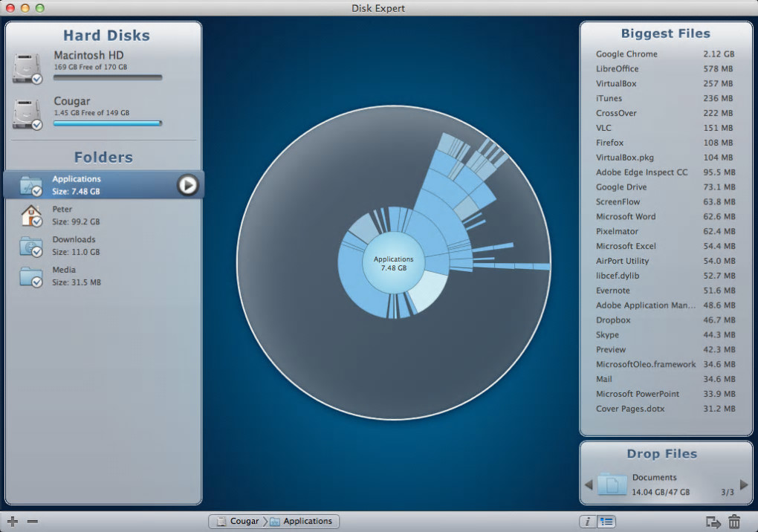
Task: Select Microsoft PowerPoint in Biggest Files
Action: [x=665, y=394]
